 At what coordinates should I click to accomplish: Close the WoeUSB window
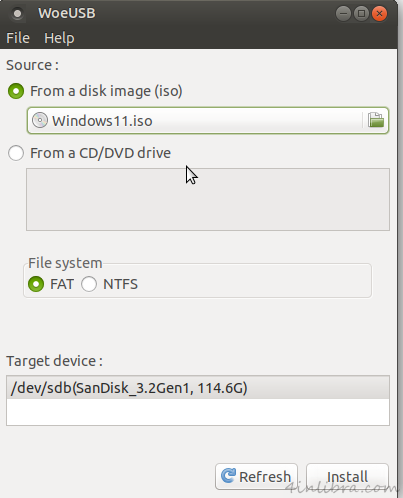[x=379, y=14]
